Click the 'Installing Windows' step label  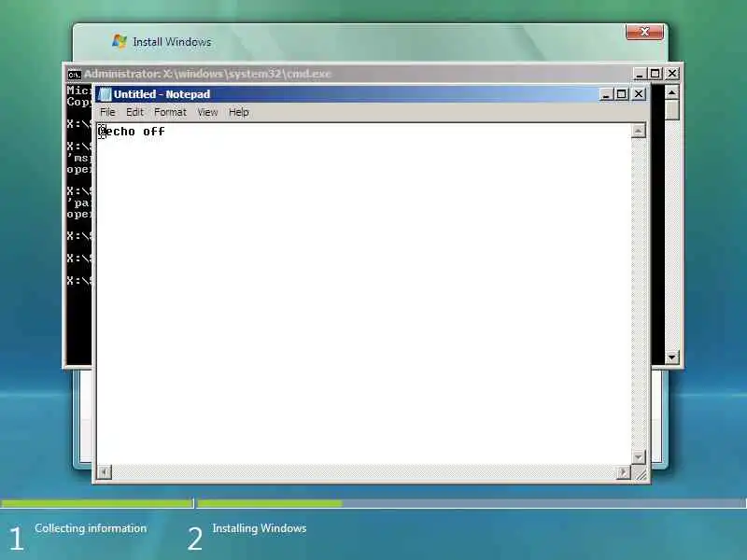260,528
